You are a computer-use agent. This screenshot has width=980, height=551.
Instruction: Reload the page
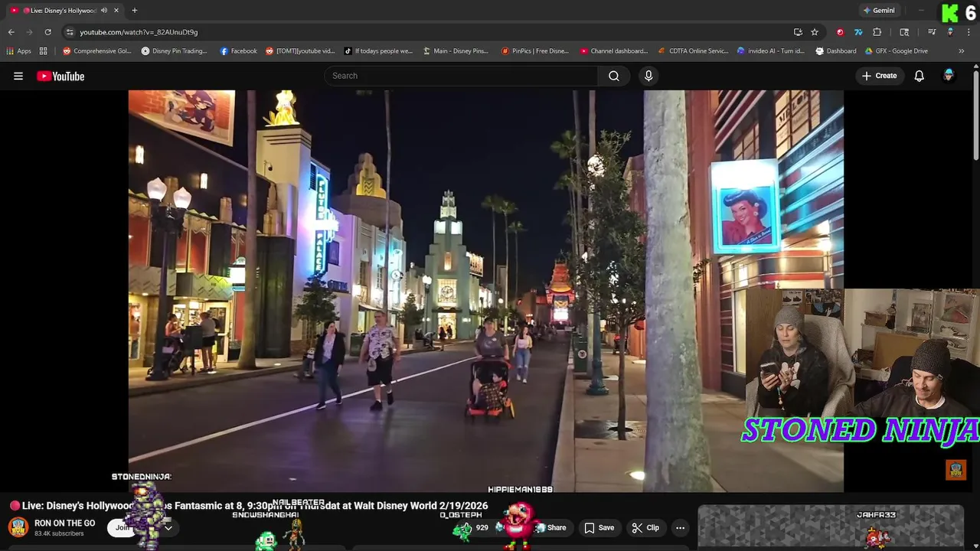click(47, 32)
